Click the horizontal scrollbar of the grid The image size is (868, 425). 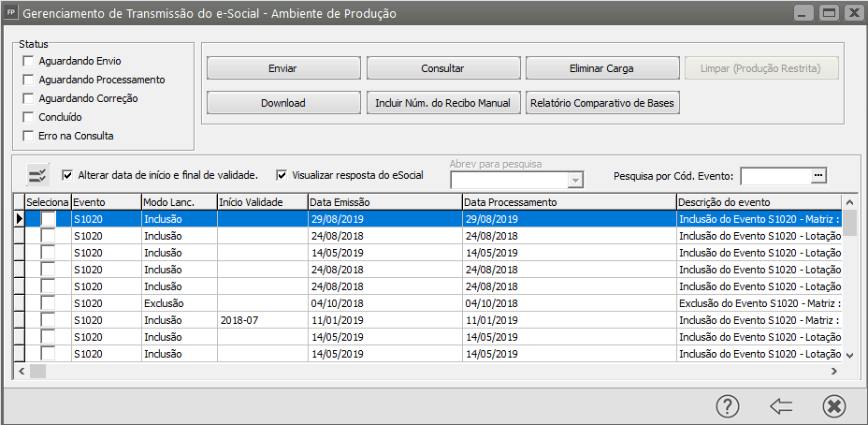(x=421, y=372)
